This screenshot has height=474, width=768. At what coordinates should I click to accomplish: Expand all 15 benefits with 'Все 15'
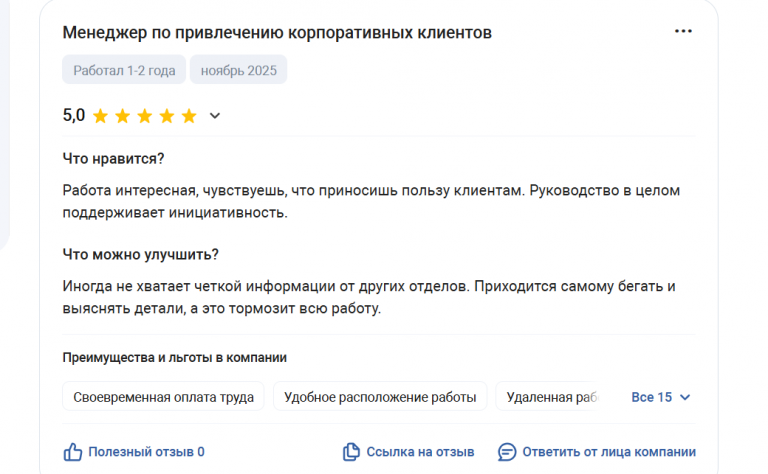pos(651,397)
